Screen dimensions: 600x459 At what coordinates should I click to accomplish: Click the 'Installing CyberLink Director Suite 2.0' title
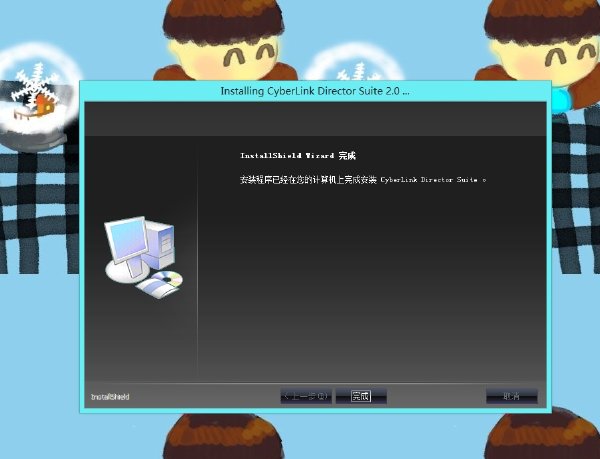[x=315, y=91]
